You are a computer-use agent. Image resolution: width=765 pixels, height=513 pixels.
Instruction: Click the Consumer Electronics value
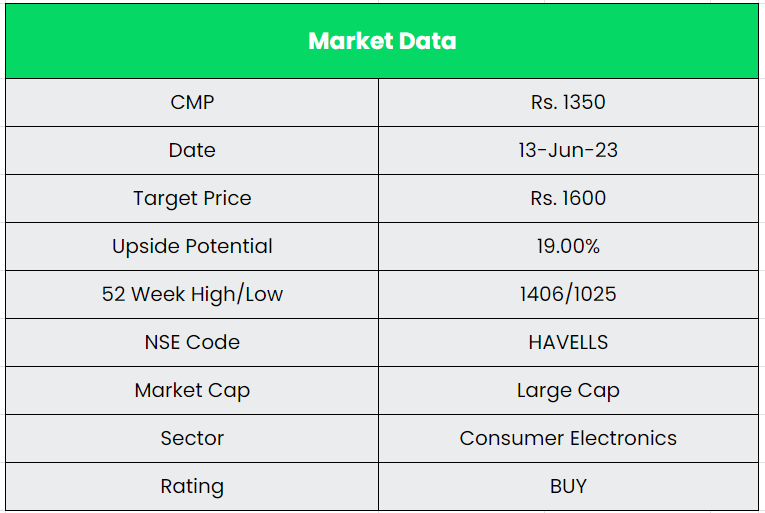(x=568, y=438)
